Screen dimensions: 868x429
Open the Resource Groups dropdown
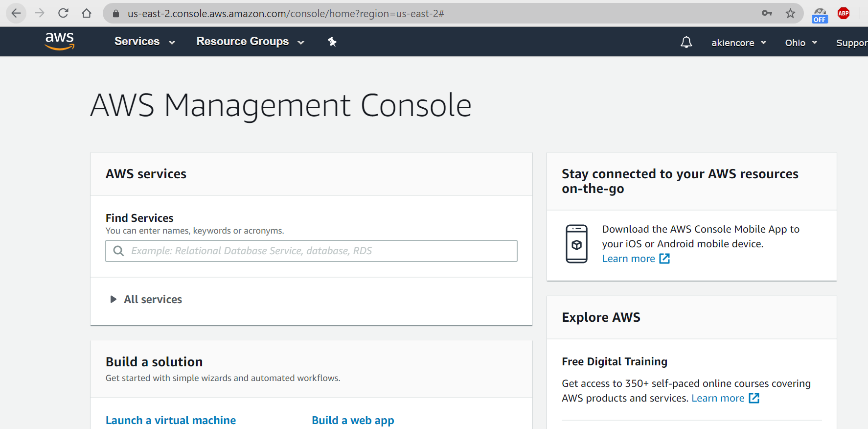click(x=250, y=42)
